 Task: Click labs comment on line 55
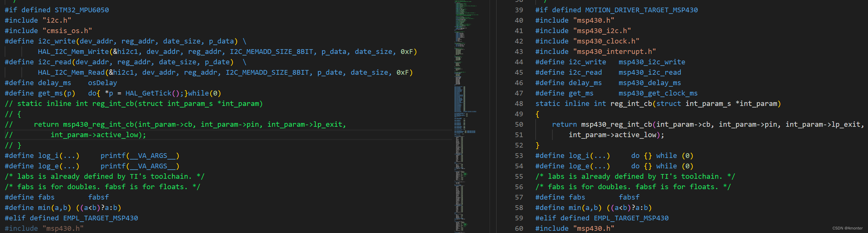[635, 177]
